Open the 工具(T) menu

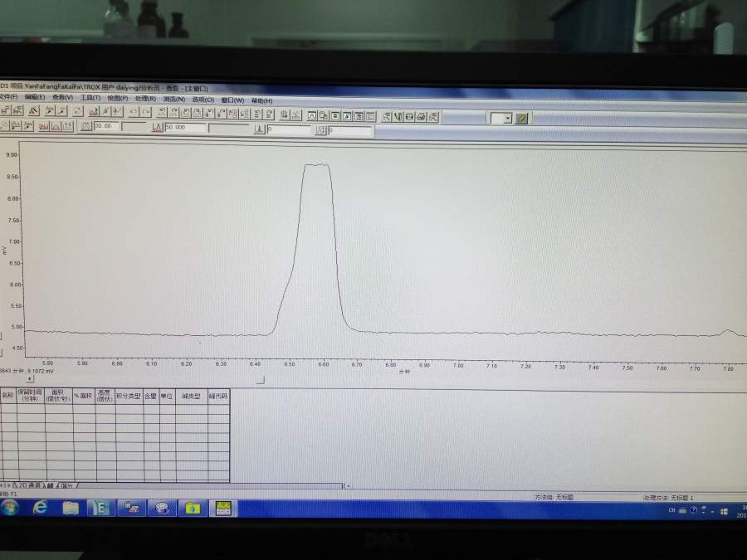pos(90,98)
